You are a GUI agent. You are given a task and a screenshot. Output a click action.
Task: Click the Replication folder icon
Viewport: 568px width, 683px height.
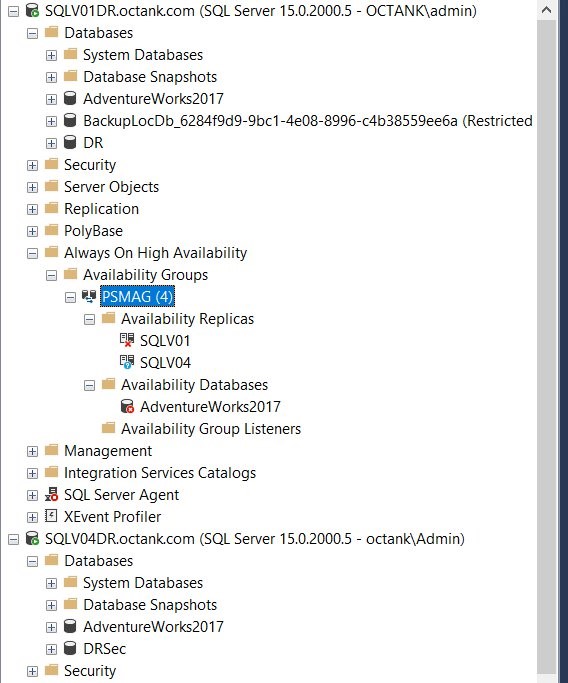click(51, 208)
